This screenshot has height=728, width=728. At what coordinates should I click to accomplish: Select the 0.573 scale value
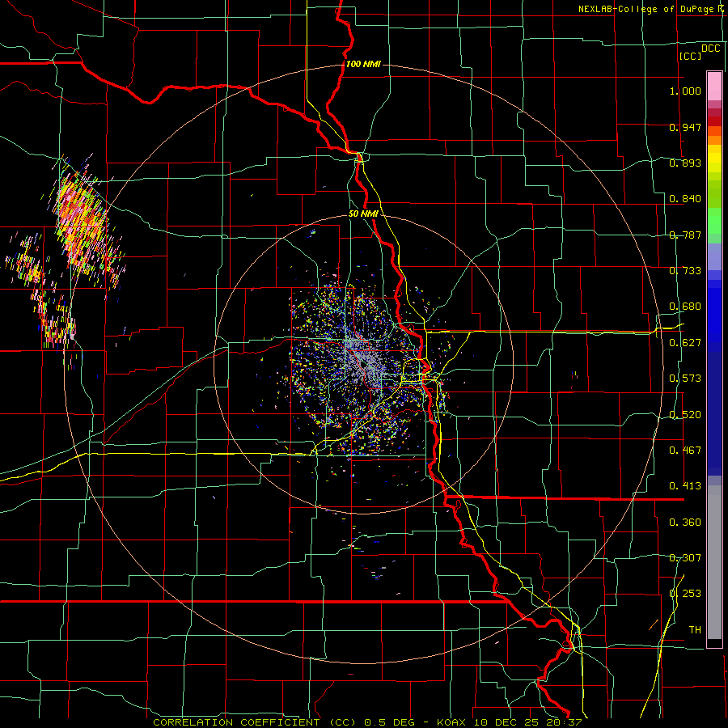(685, 379)
